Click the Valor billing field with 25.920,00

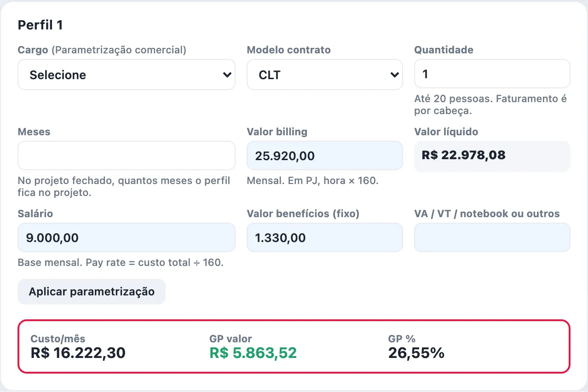[x=325, y=156]
